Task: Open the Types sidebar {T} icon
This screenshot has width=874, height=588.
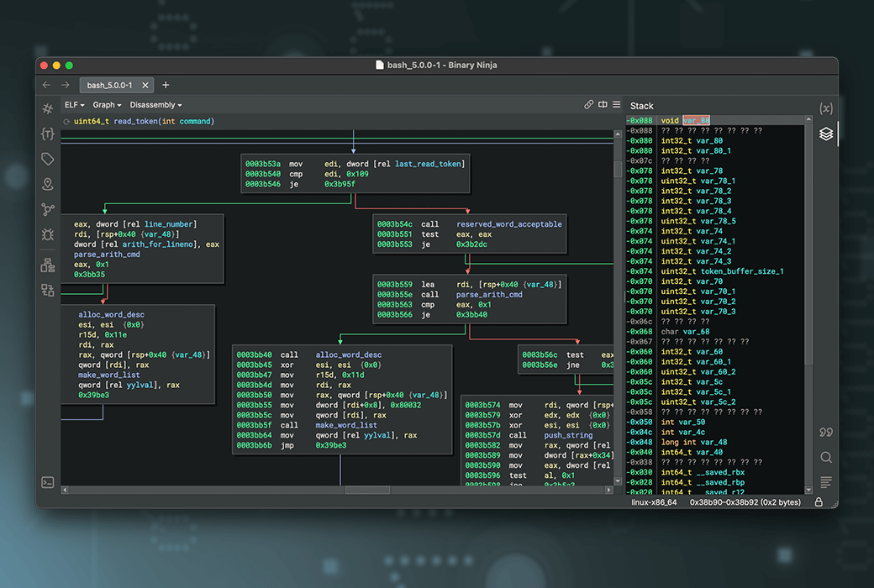Action: [x=48, y=134]
